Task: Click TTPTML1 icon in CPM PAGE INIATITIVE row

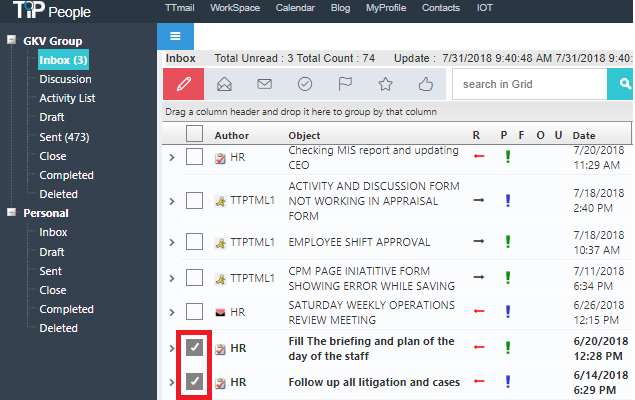Action: click(220, 279)
